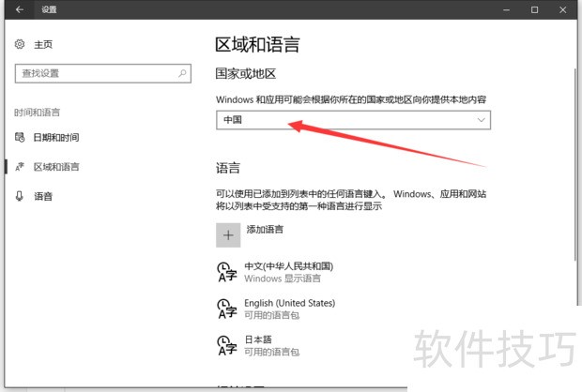Open 区域和语言 in the sidebar
Image resolution: width=582 pixels, height=392 pixels.
click(56, 167)
